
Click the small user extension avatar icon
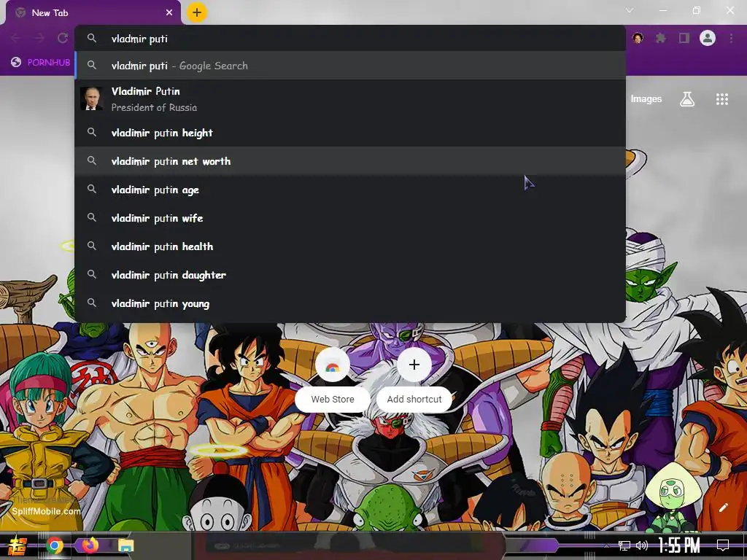(x=638, y=38)
